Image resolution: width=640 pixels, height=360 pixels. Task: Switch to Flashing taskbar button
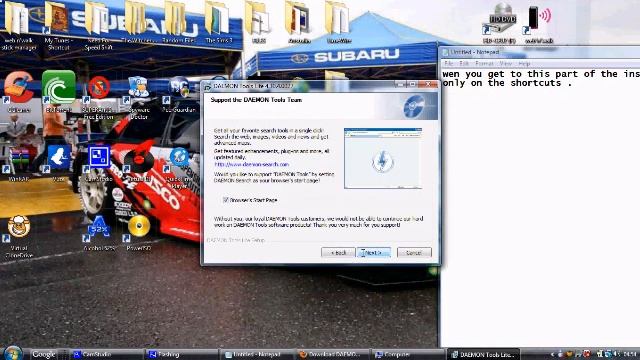[181, 354]
